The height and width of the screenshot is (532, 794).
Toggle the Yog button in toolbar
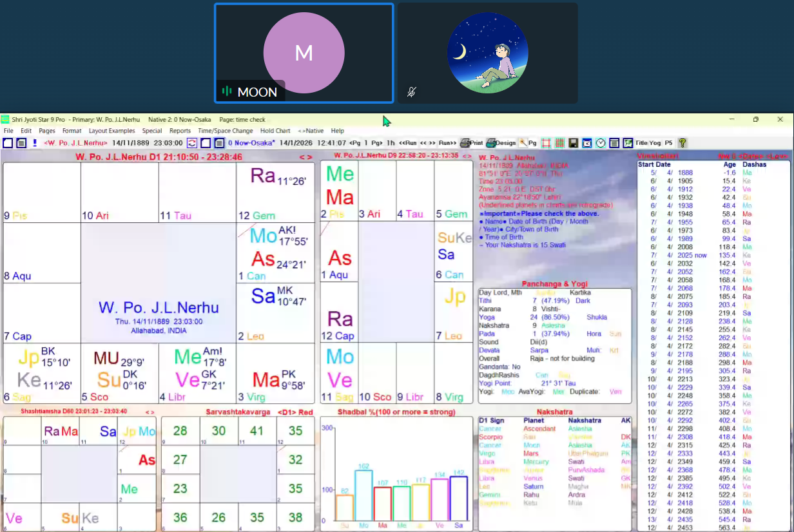point(655,143)
